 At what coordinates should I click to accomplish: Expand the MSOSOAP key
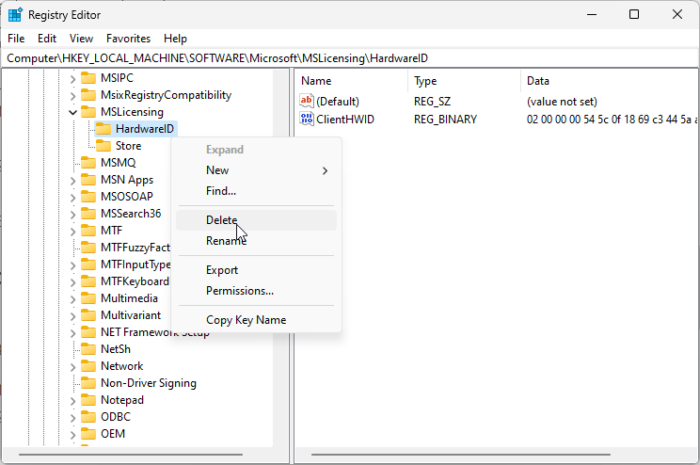[x=73, y=198]
